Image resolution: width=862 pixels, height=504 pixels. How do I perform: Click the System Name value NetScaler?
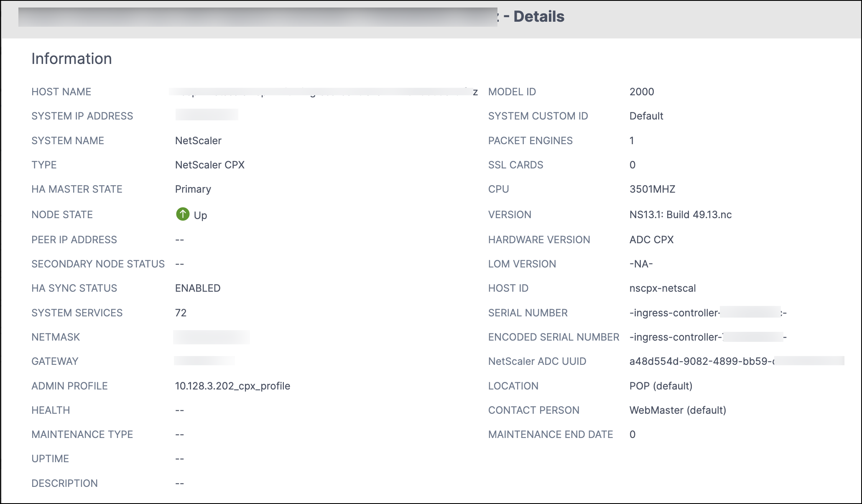pos(198,140)
